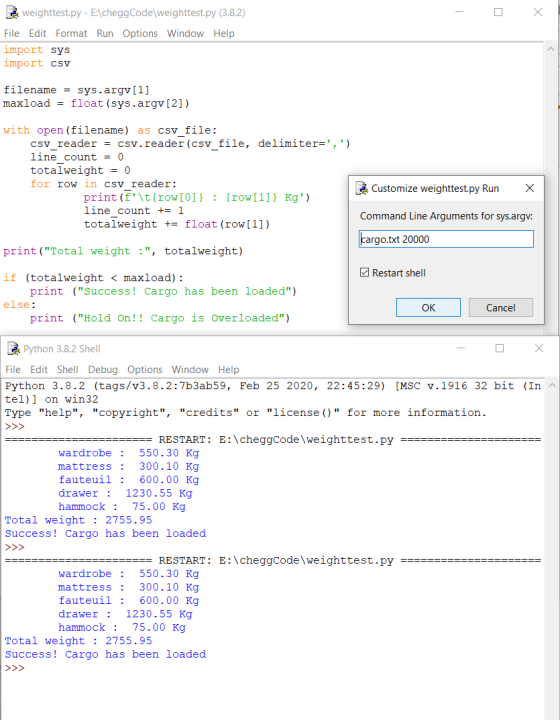Click the 'with open(filename) as csv_file:' line
Screen dimensions: 560x720
pos(110,130)
